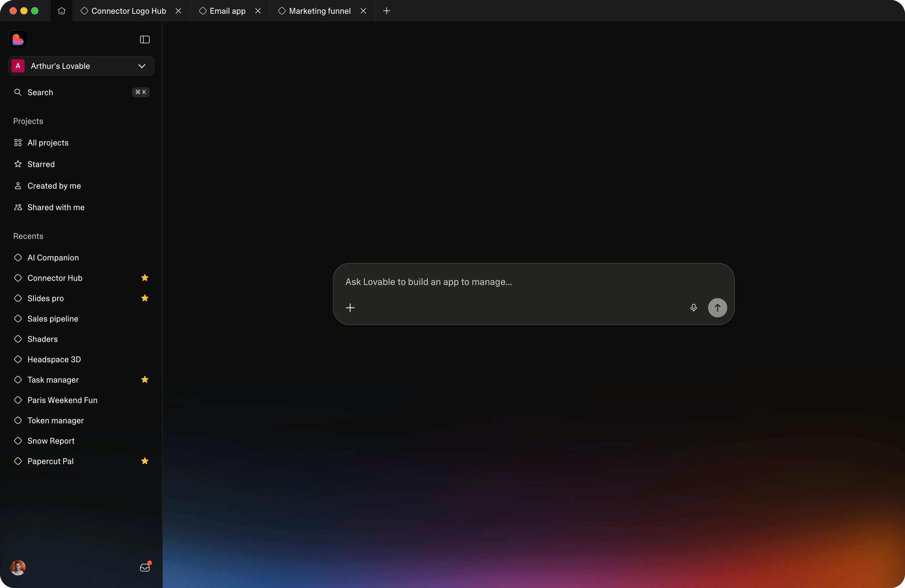The image size is (905, 588).
Task: Open the inbox with unread notification
Action: tap(145, 567)
